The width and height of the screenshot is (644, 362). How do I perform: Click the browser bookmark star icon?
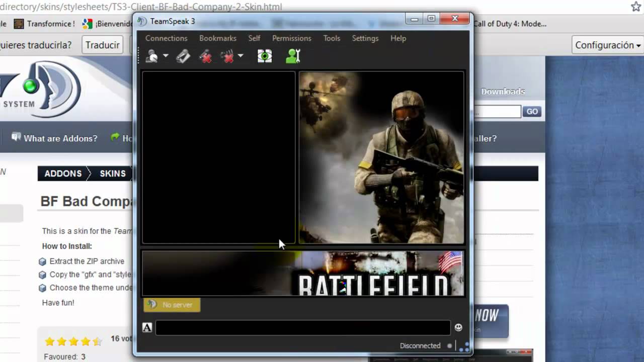[636, 7]
